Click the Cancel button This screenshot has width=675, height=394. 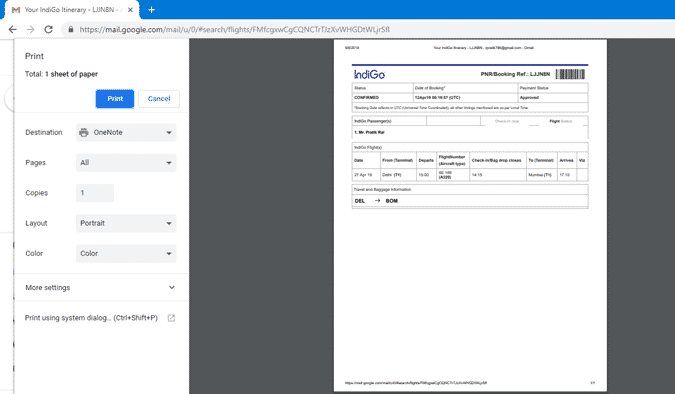(159, 99)
